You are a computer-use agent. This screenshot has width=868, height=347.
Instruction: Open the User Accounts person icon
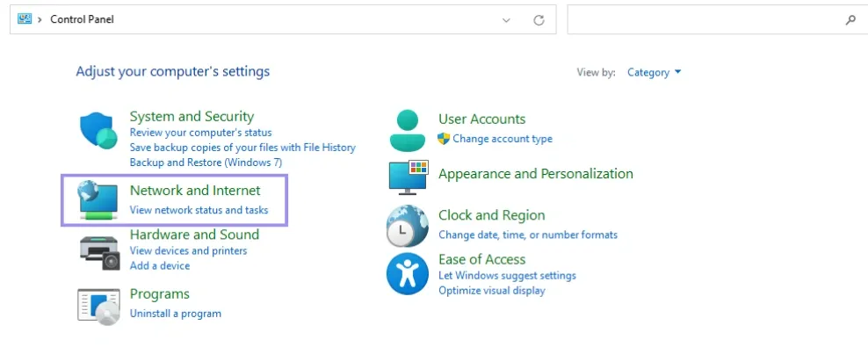408,131
